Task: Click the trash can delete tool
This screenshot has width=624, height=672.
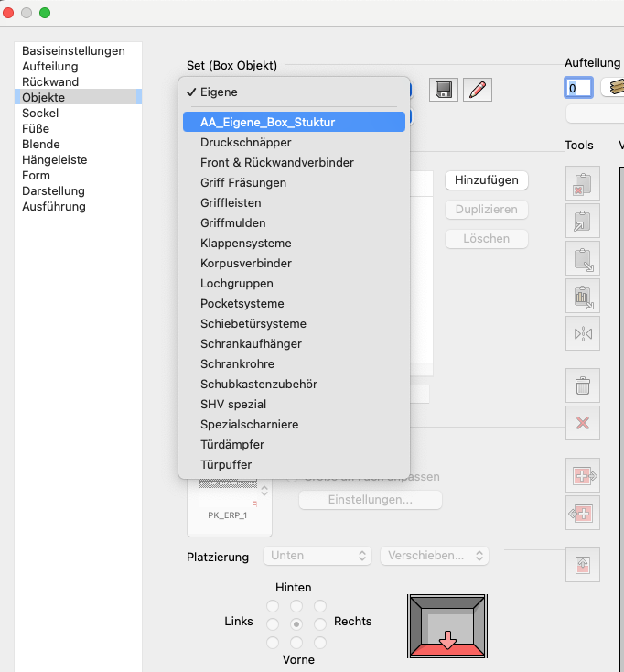Action: click(582, 385)
